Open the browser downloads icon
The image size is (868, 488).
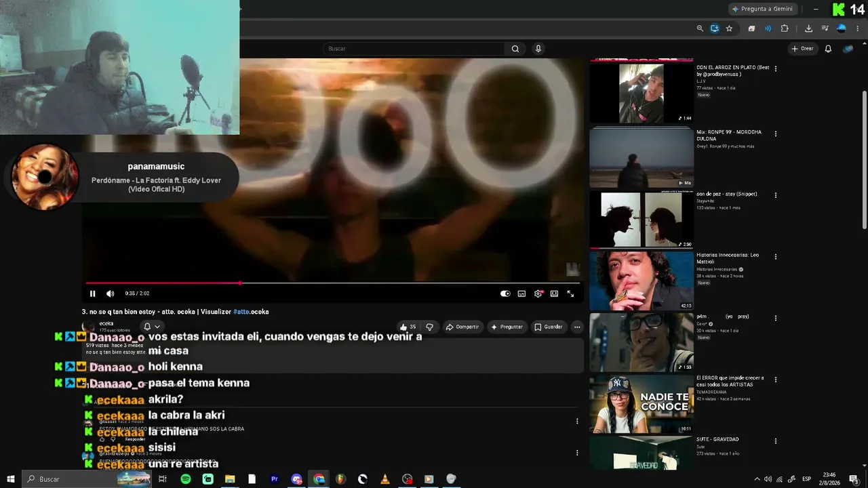click(808, 28)
